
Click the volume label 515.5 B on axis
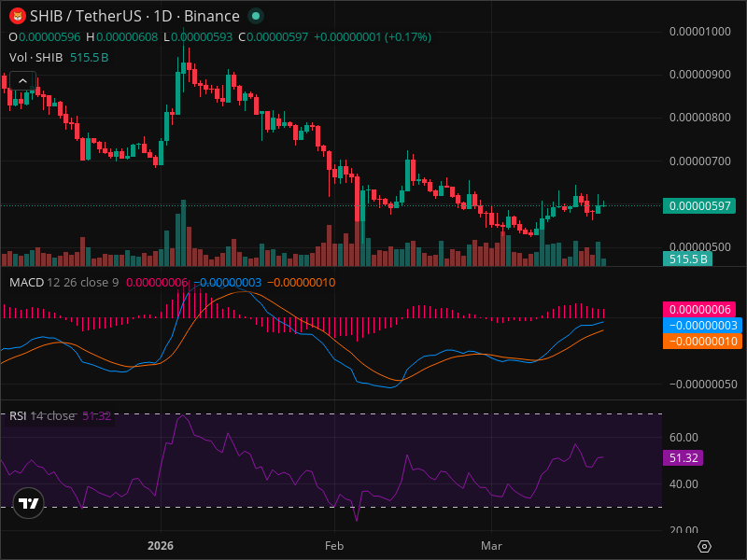point(687,259)
